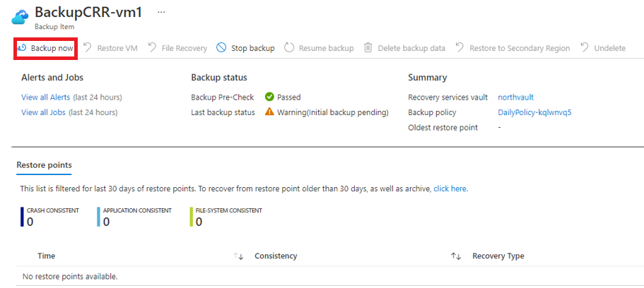Click the Alerts and Jobs heading
This screenshot has width=644, height=288.
coord(52,78)
